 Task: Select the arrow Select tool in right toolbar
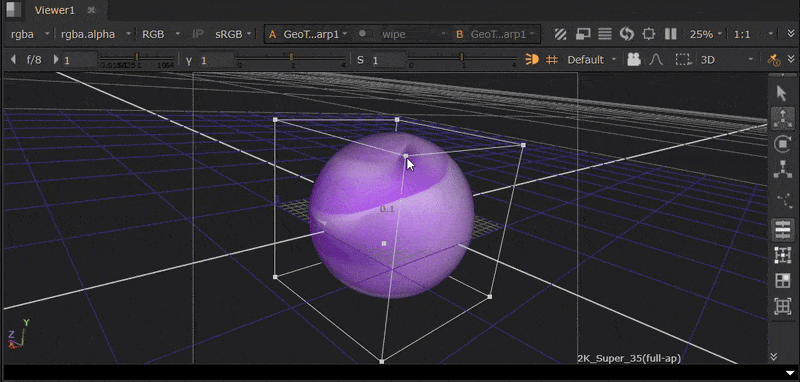[x=782, y=93]
